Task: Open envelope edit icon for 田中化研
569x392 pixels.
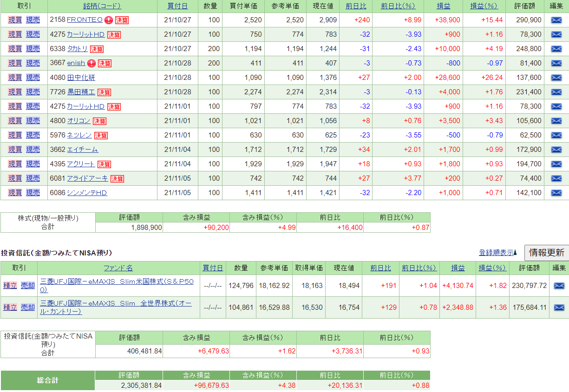Action: 556,78
